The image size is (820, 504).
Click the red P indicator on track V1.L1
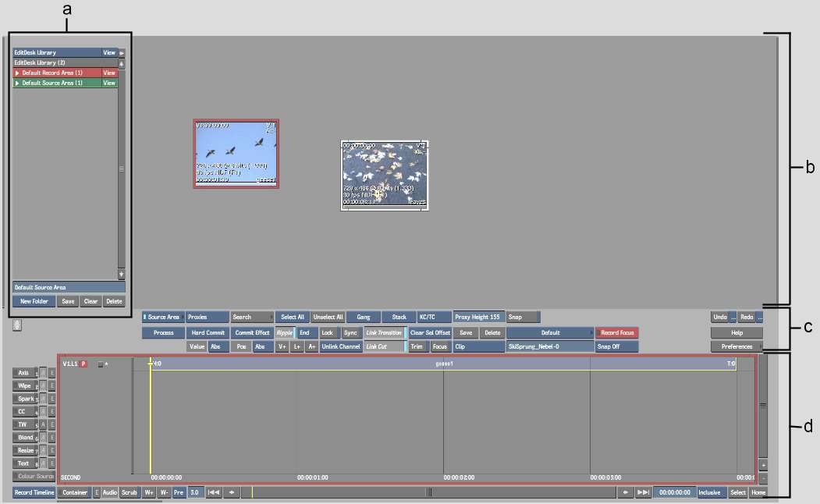click(83, 364)
